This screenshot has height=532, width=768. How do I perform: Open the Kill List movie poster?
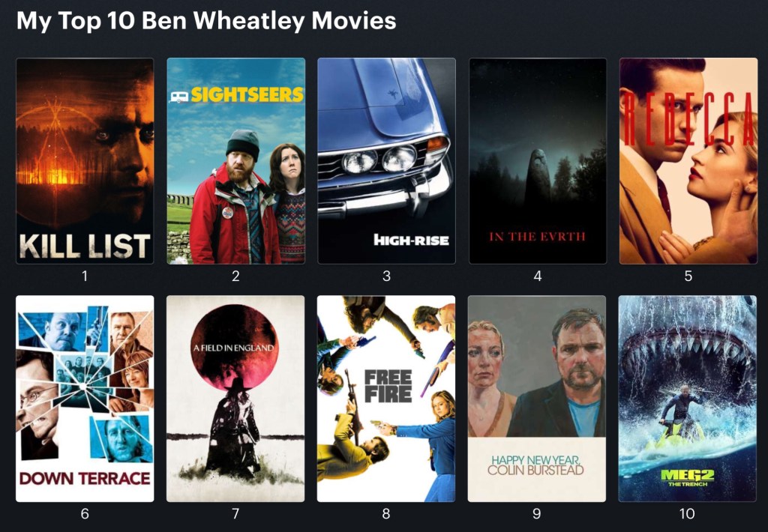(85, 161)
